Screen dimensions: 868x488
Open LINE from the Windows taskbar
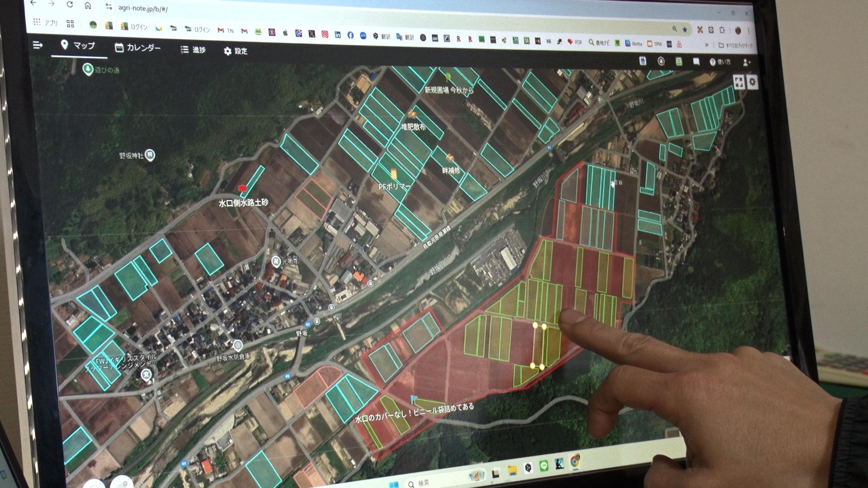544,466
